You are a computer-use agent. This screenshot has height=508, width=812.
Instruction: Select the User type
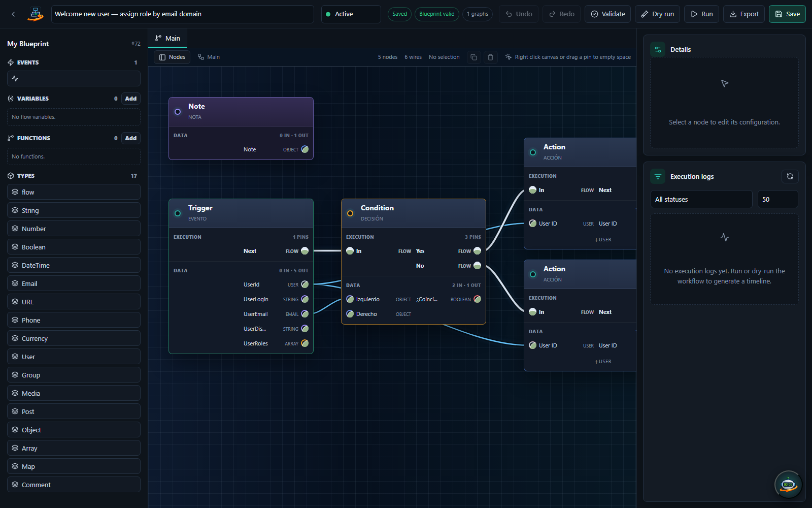coord(74,357)
